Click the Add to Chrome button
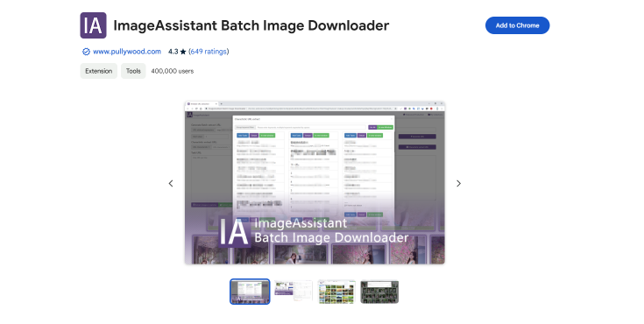The image size is (644, 324). (x=517, y=25)
